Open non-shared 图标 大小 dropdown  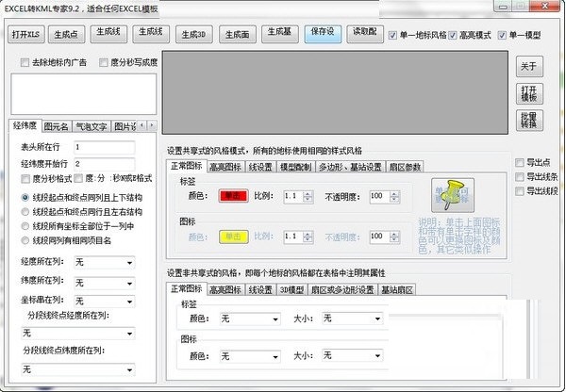coord(352,356)
